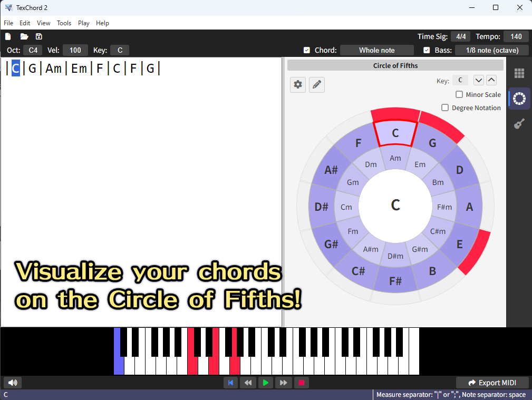Click the highlighted C chord in editor

click(x=16, y=68)
